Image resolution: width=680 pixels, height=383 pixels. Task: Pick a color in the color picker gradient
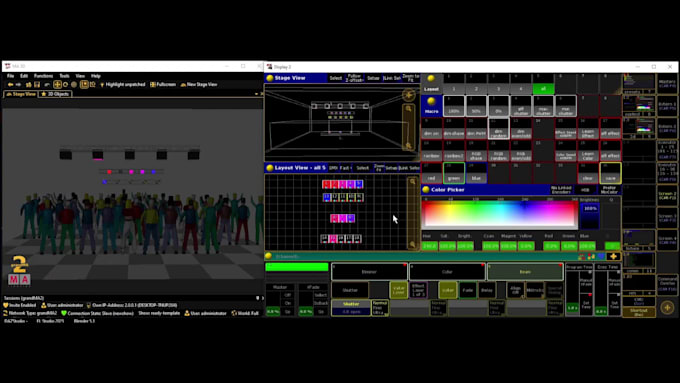tap(500, 214)
